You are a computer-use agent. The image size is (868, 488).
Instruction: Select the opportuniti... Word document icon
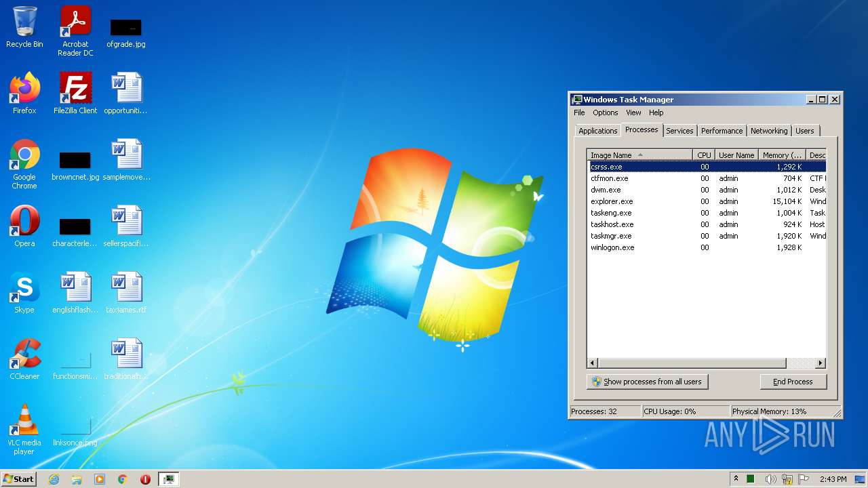click(x=126, y=94)
